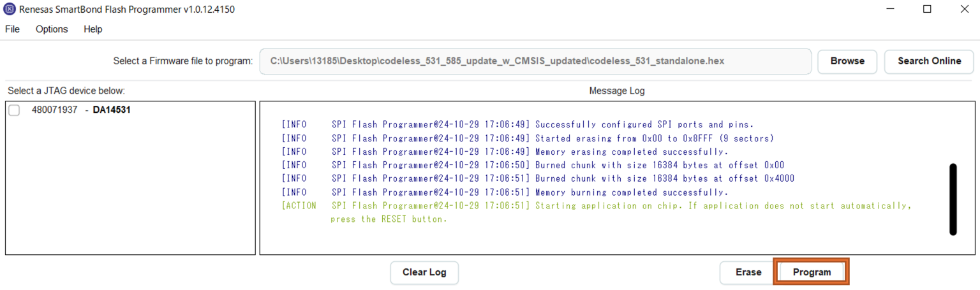Tick the checkbox for device 480071937

(14, 110)
